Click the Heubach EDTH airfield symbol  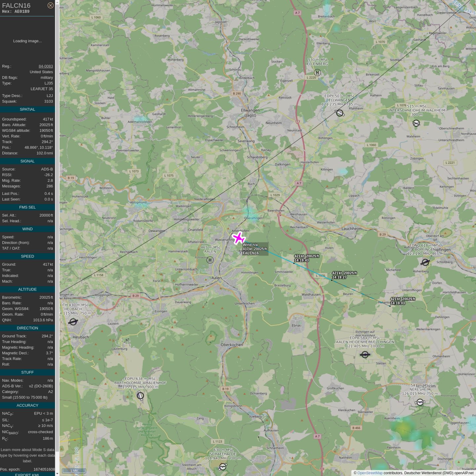73,322
